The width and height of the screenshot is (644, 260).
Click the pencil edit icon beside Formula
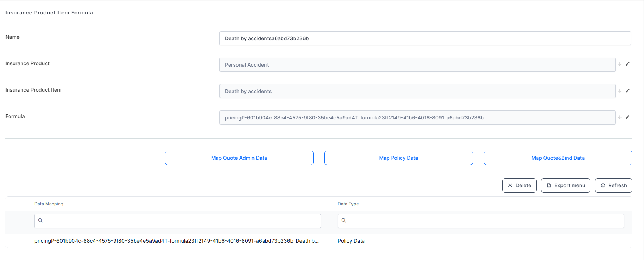(627, 117)
